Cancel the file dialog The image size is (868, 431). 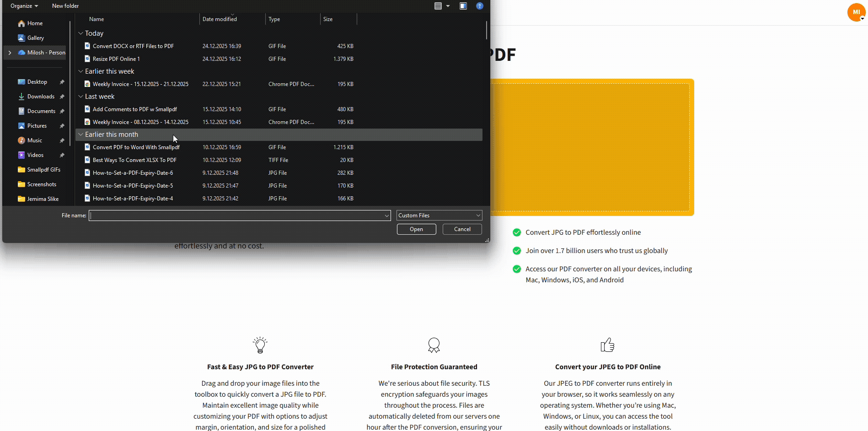pos(462,229)
